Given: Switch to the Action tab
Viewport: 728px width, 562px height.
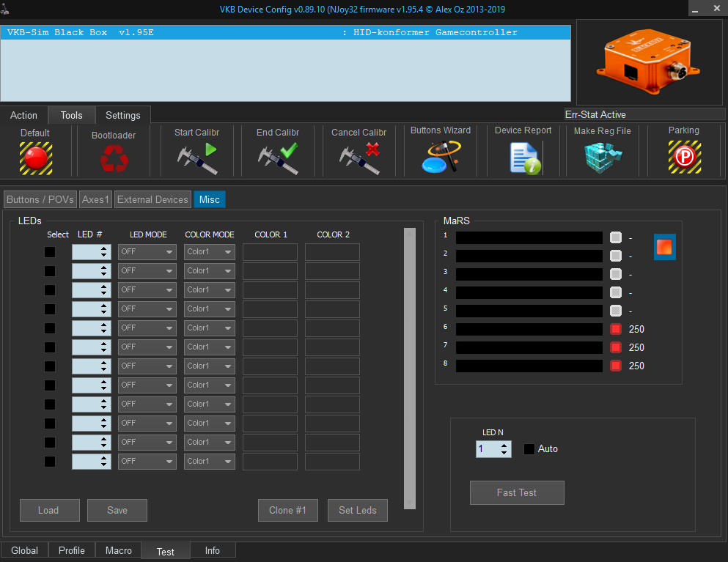Looking at the screenshot, I should click(x=23, y=115).
